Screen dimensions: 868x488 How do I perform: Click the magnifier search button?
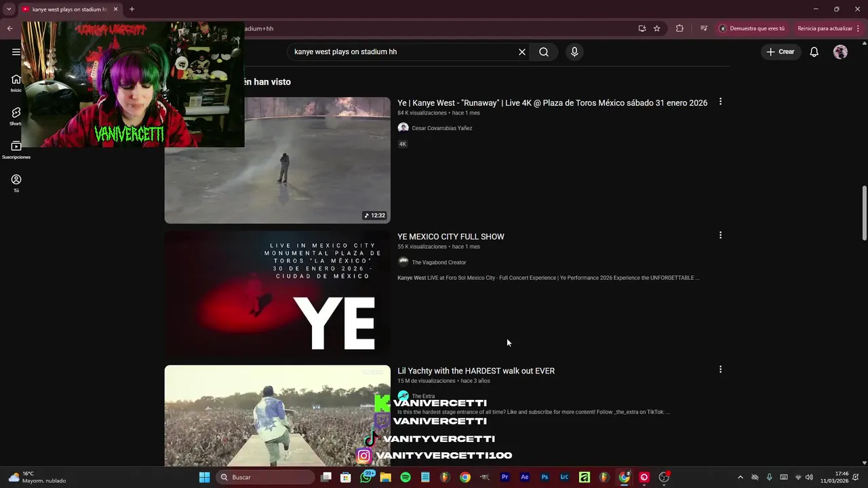(x=544, y=52)
